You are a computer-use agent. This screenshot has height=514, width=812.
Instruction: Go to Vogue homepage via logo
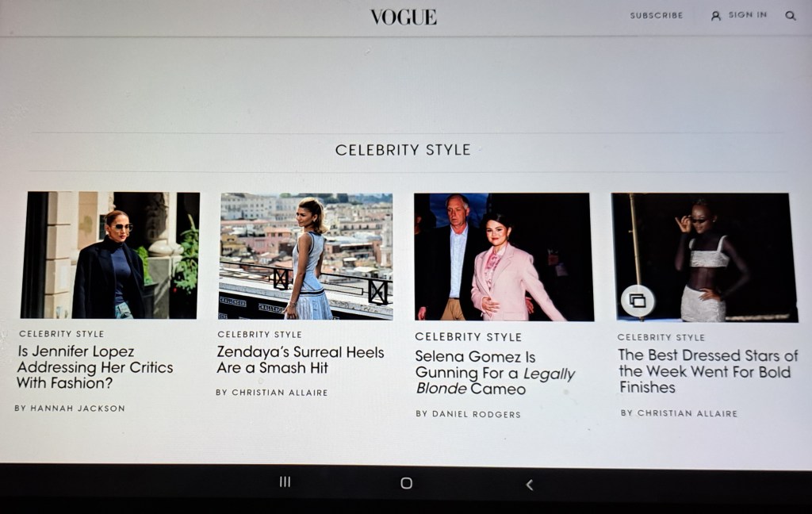coord(404,17)
